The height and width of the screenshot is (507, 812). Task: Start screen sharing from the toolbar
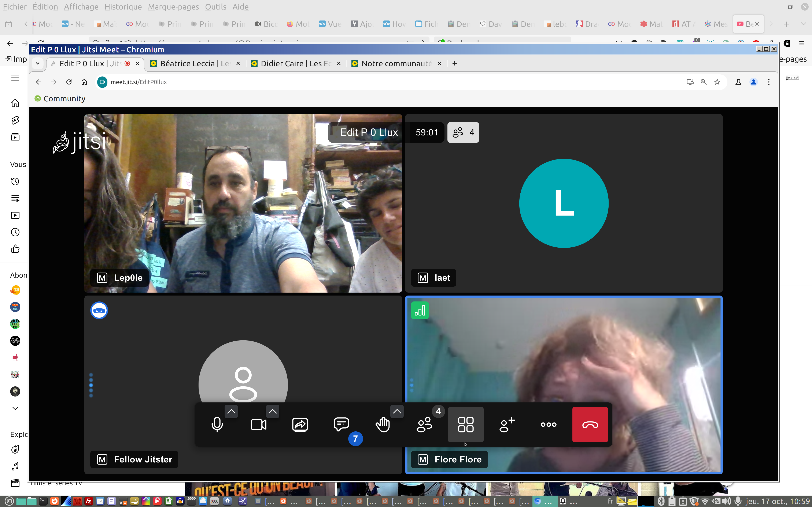point(300,425)
